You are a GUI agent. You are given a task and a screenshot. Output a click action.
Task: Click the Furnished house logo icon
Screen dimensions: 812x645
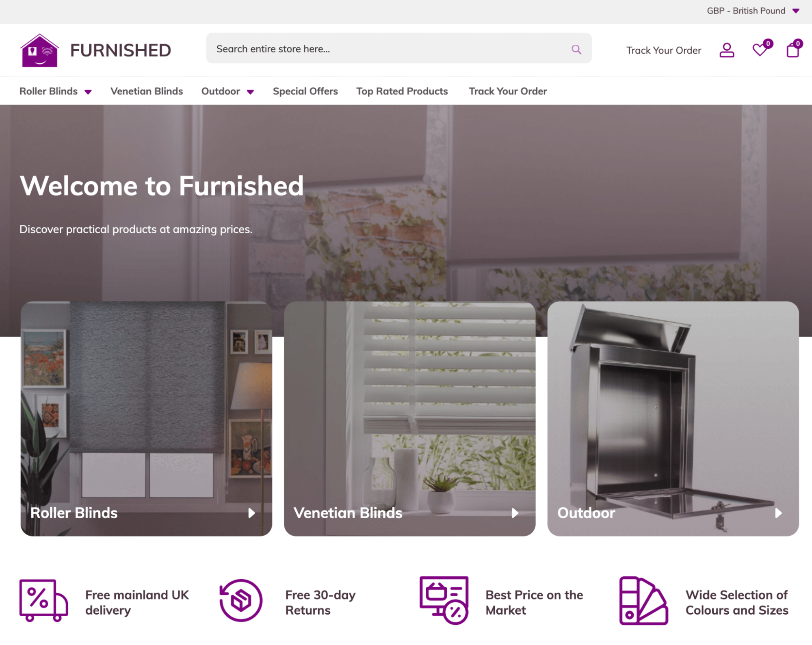pyautogui.click(x=39, y=50)
